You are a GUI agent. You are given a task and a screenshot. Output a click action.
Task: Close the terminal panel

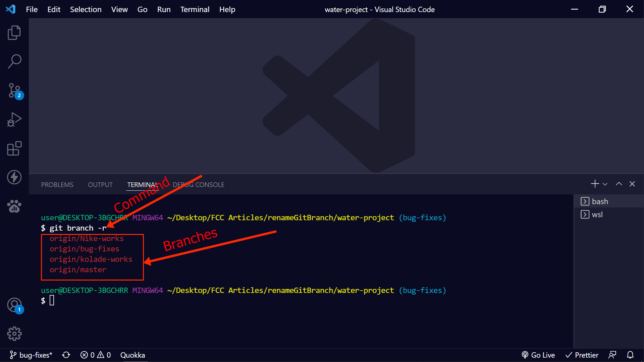tap(632, 184)
